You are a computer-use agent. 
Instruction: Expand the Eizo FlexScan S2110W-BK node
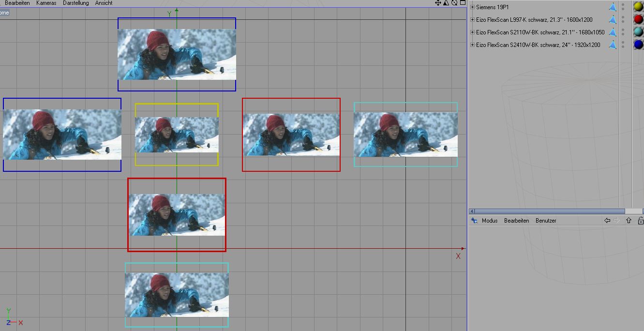tap(472, 32)
